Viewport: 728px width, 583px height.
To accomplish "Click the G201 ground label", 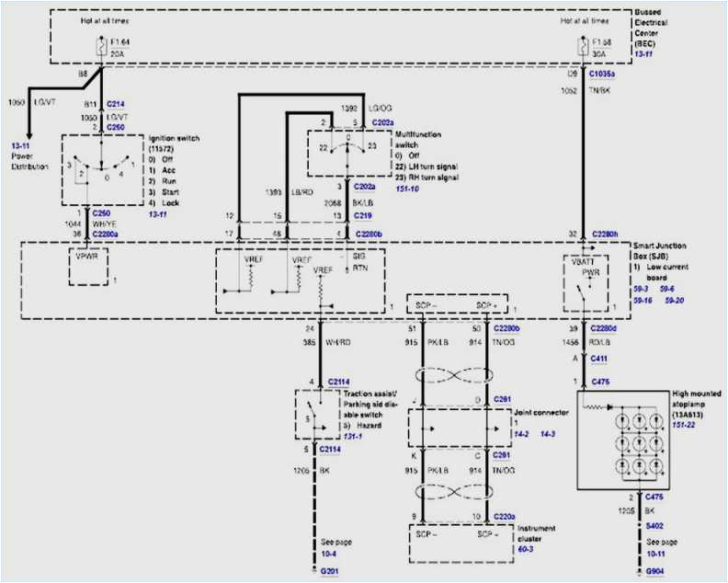I will [x=329, y=573].
